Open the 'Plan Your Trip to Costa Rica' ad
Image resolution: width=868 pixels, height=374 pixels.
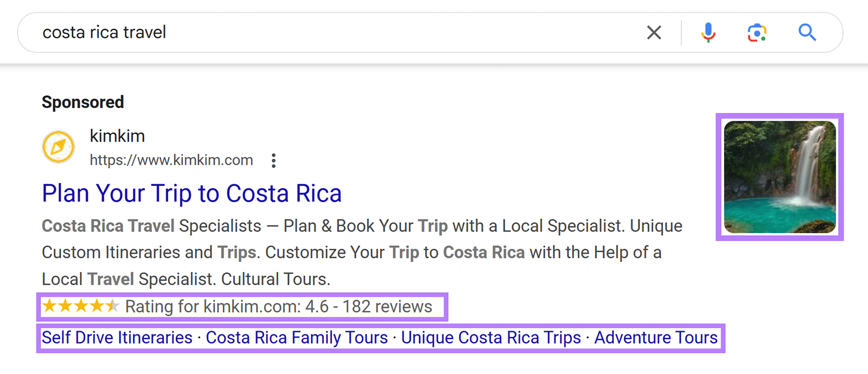pos(192,193)
